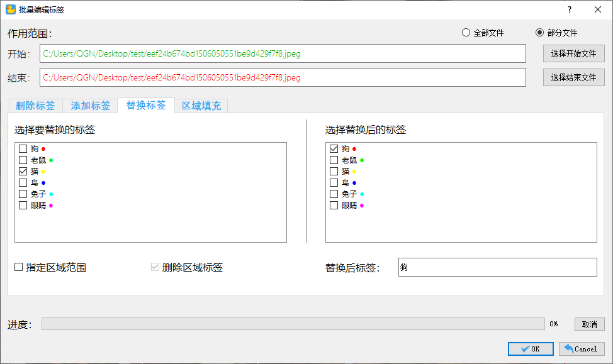Switch to the 删除标签 tab

point(35,106)
